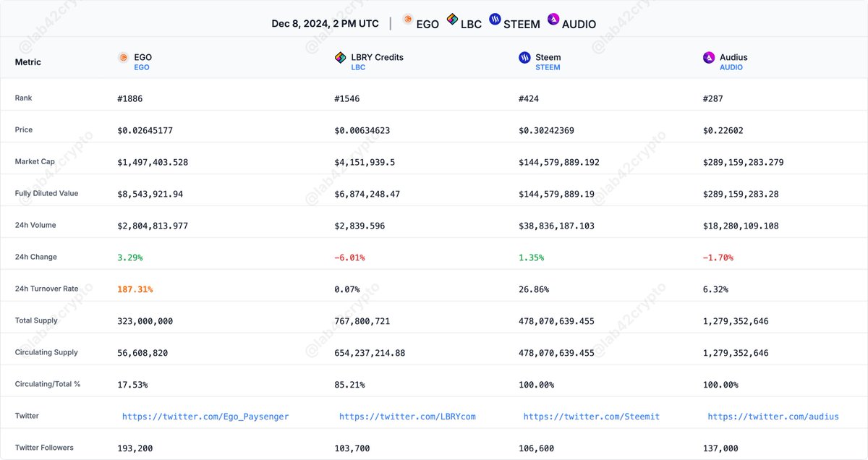
Task: Click the blue EGO ticker under the EGO name
Action: (142, 67)
